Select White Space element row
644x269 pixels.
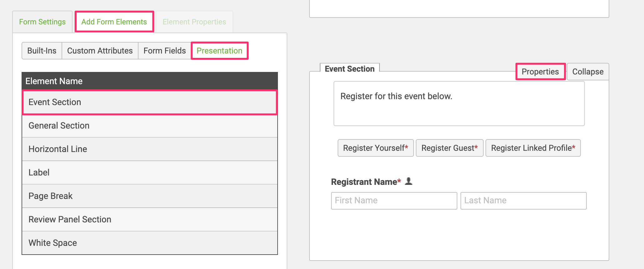point(150,243)
